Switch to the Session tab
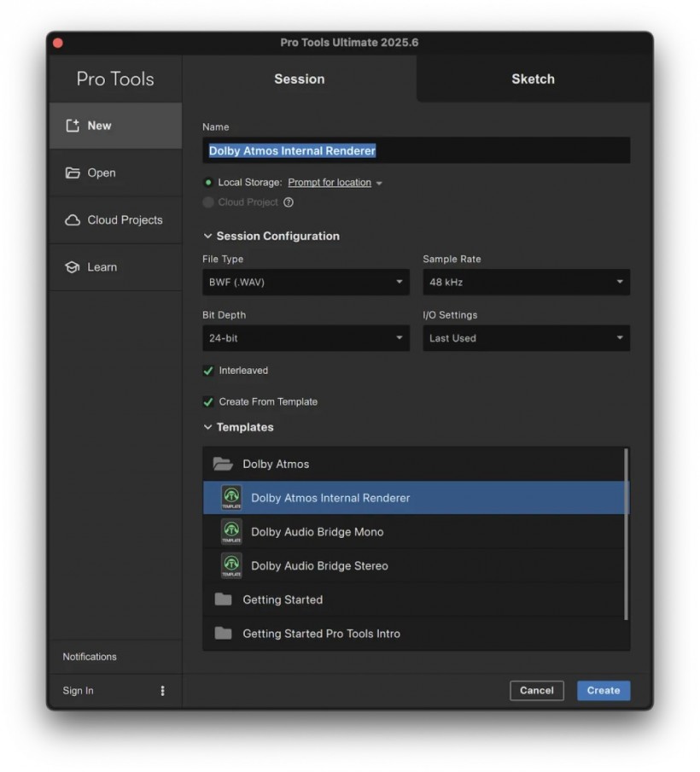Image resolution: width=700 pixels, height=772 pixels. pos(300,79)
